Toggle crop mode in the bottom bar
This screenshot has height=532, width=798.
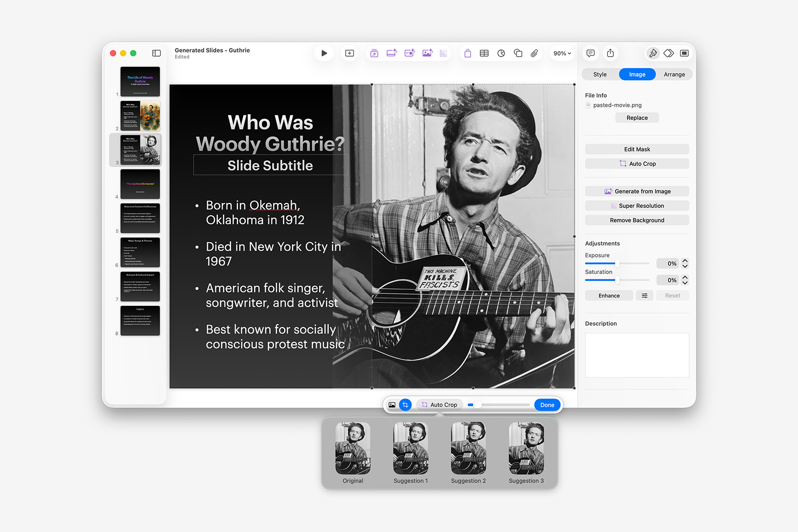coord(404,404)
